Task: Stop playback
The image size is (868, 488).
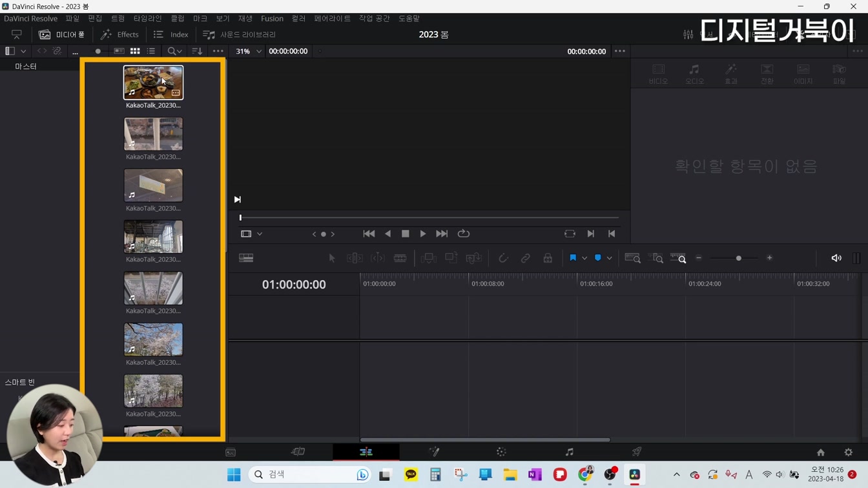Action: tap(405, 234)
